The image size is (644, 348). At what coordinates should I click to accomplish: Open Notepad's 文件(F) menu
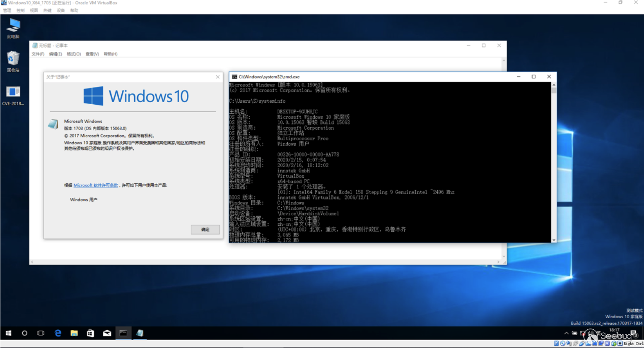click(x=38, y=54)
